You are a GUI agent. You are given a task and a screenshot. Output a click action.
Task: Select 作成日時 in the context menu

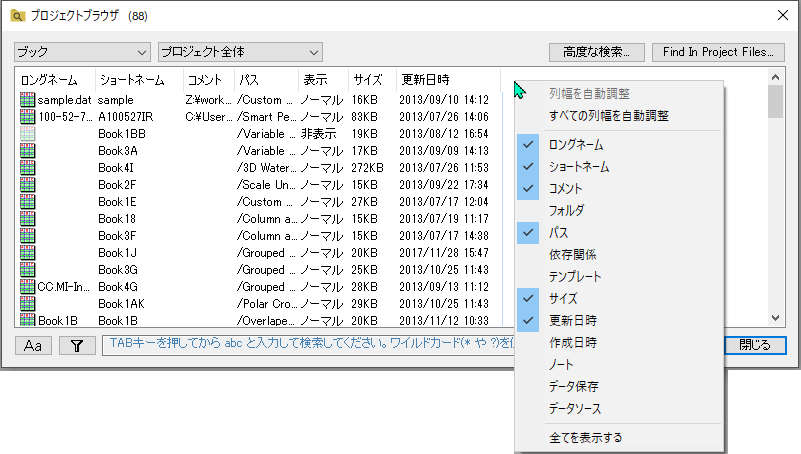pos(620,342)
